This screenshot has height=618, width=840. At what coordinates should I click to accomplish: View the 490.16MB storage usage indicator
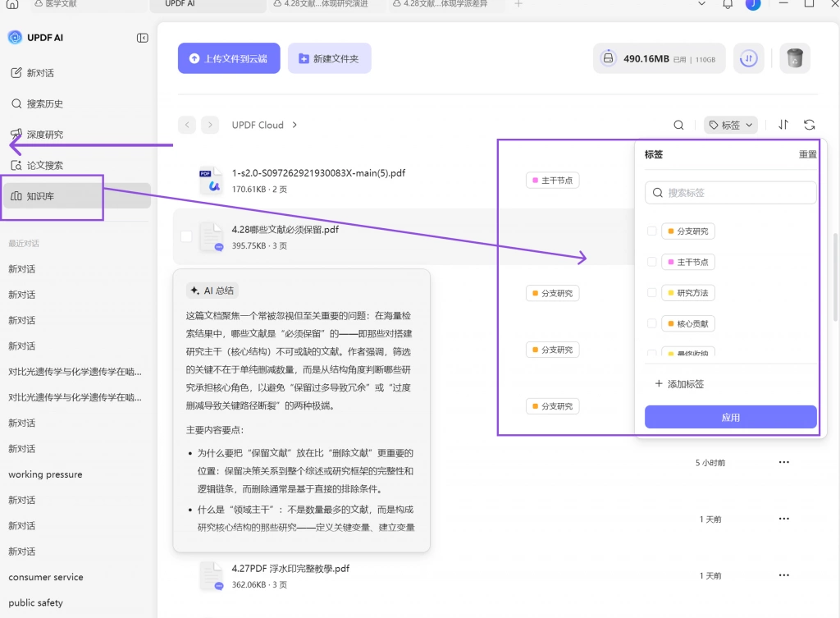click(659, 58)
